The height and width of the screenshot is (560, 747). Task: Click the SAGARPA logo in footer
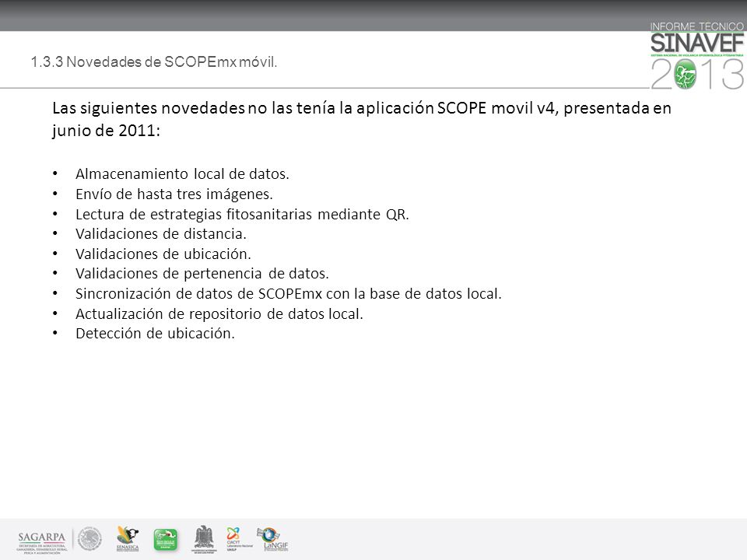tap(41, 542)
